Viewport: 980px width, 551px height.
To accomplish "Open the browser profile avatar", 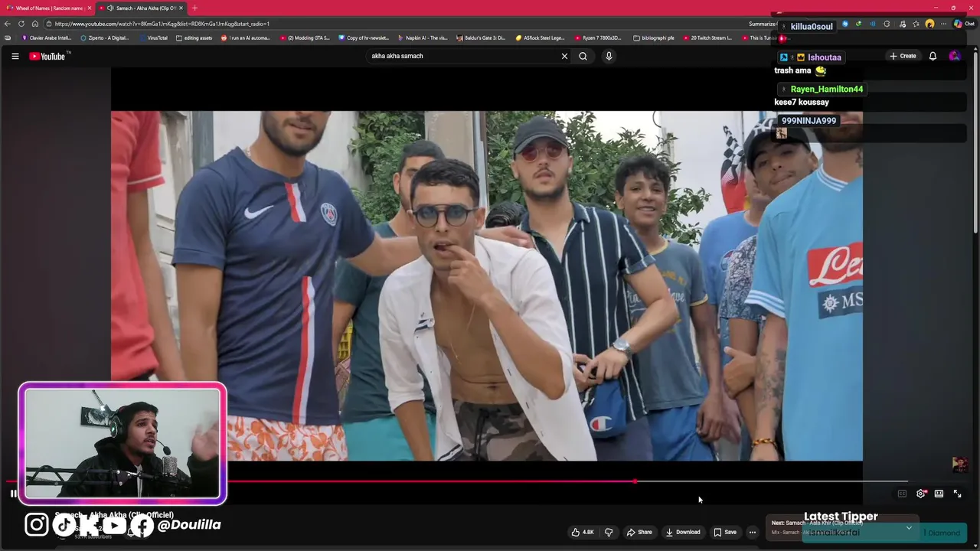I will coord(929,24).
